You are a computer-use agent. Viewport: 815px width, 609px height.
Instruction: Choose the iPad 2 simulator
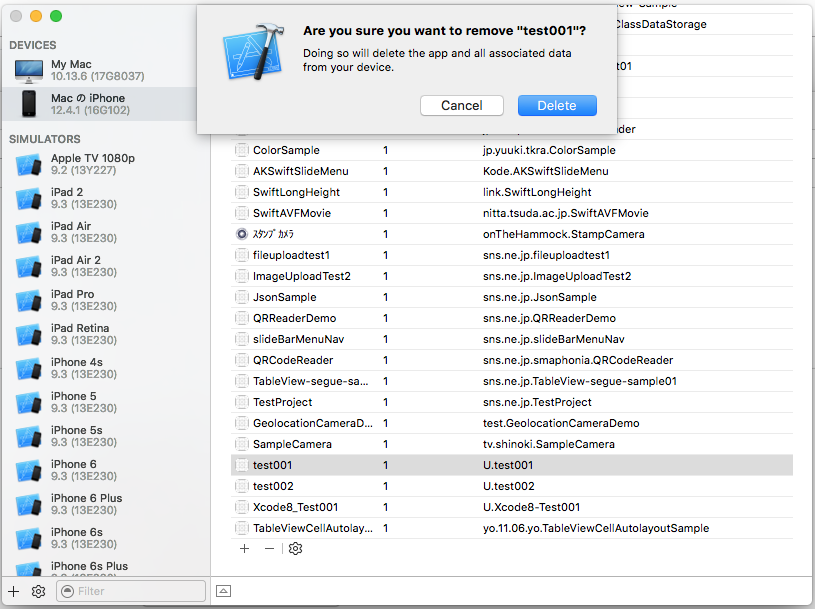click(106, 198)
